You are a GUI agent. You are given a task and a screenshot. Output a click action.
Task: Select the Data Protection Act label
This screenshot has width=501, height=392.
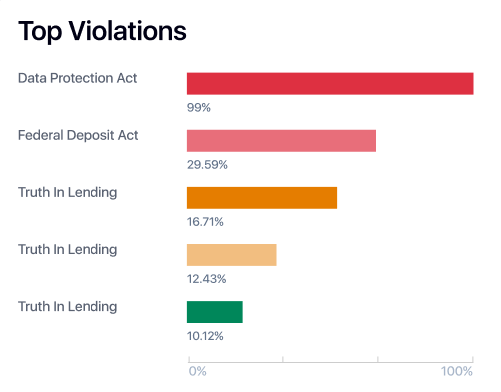(77, 78)
